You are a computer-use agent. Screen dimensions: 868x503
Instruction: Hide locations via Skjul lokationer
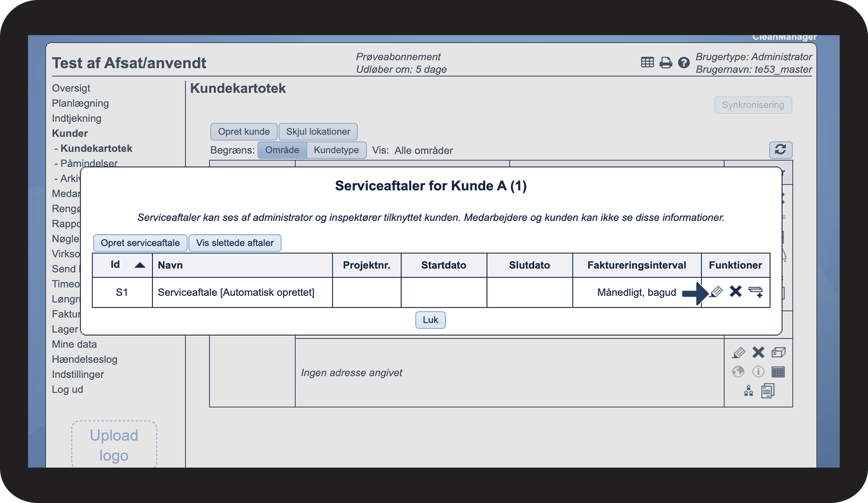click(318, 132)
